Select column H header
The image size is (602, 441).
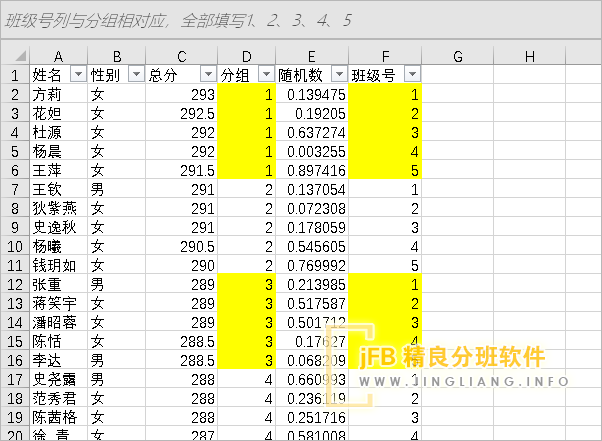point(530,56)
